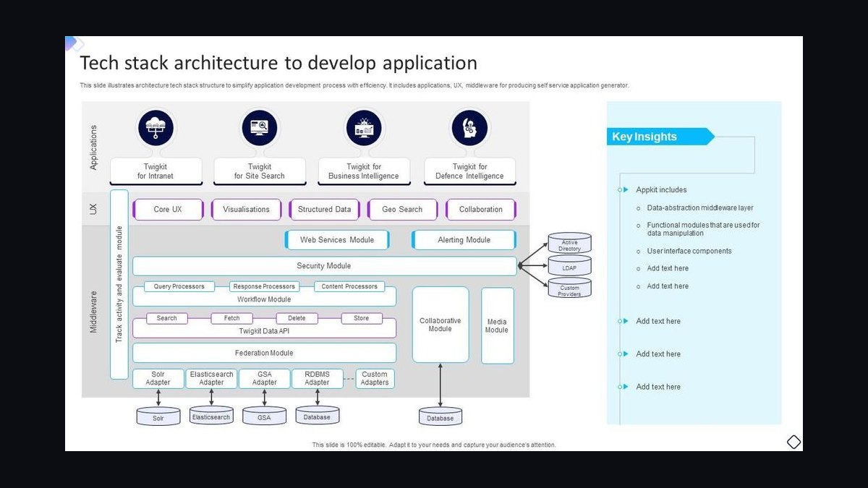Select the Twigkit for Defence Intelligence label box

coord(469,171)
